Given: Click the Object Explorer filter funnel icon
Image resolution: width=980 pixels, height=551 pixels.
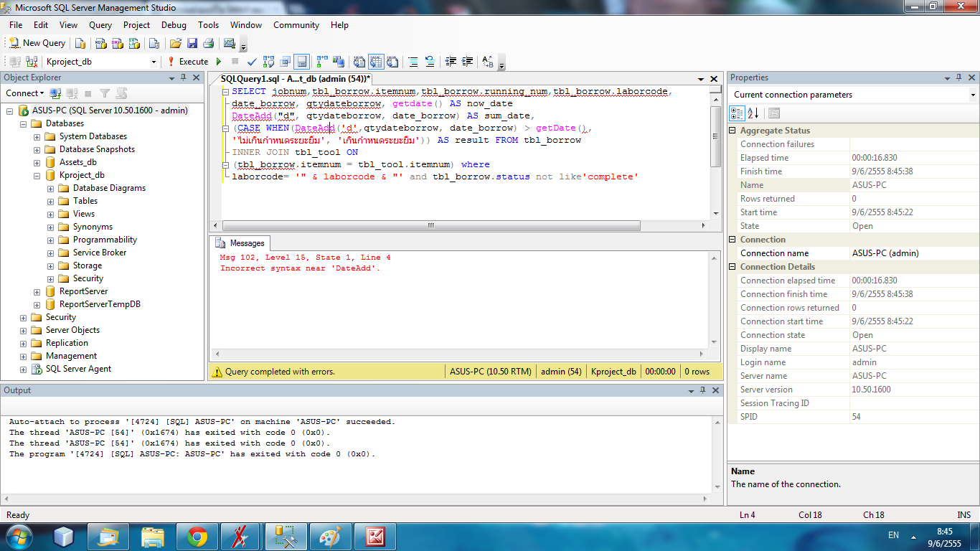Looking at the screenshot, I should [x=105, y=93].
